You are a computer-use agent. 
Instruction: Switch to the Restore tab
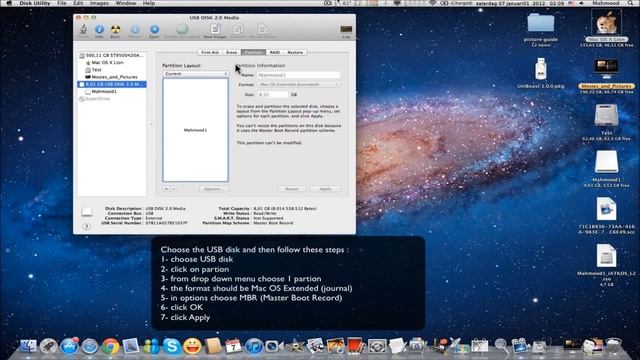click(x=295, y=53)
